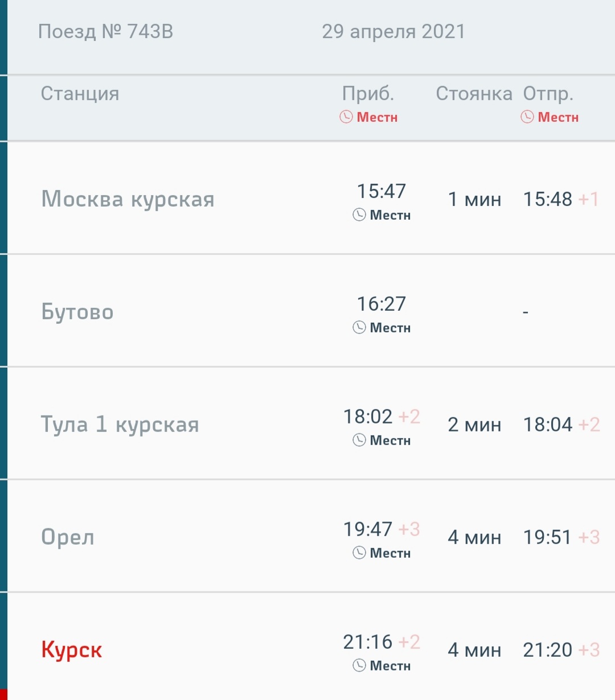Open the highlighted Курск station

point(72,650)
